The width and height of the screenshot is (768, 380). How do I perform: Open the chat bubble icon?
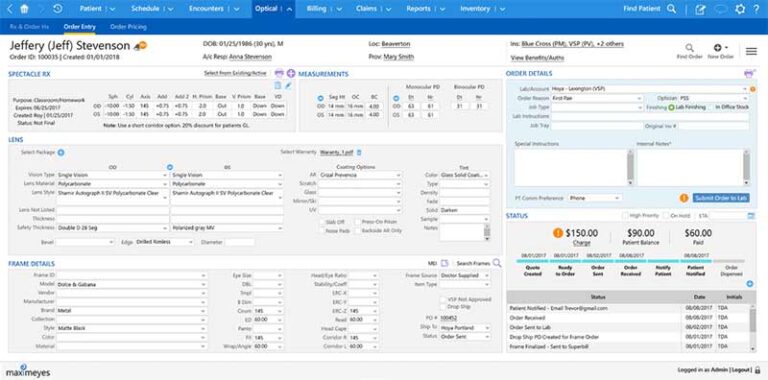pos(720,9)
